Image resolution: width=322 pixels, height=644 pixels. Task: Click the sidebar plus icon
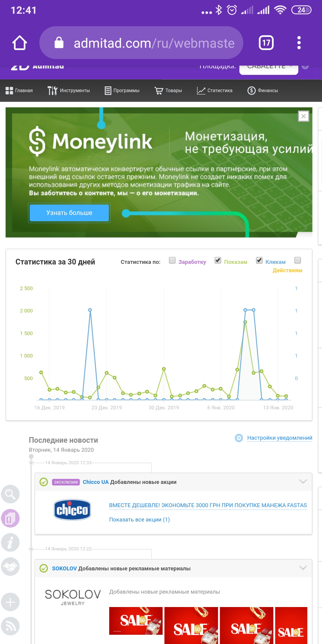point(10,602)
